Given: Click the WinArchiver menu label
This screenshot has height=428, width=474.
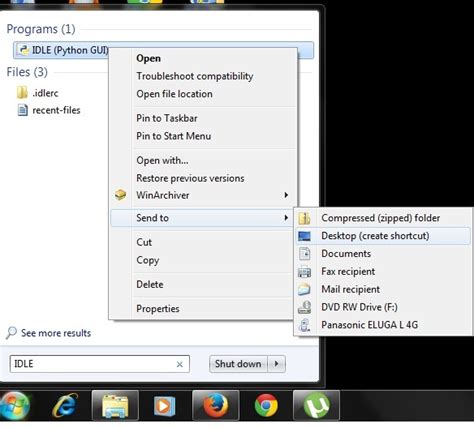Looking at the screenshot, I should coord(163,195).
